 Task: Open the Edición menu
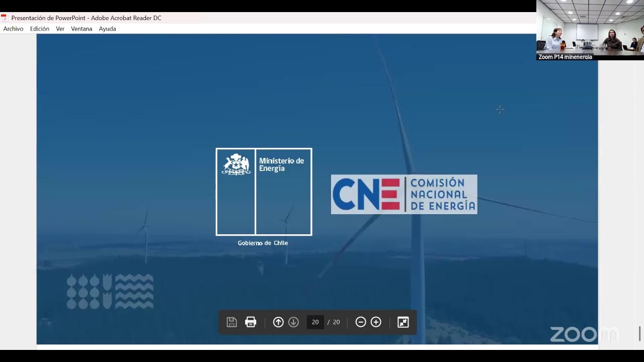pos(39,29)
